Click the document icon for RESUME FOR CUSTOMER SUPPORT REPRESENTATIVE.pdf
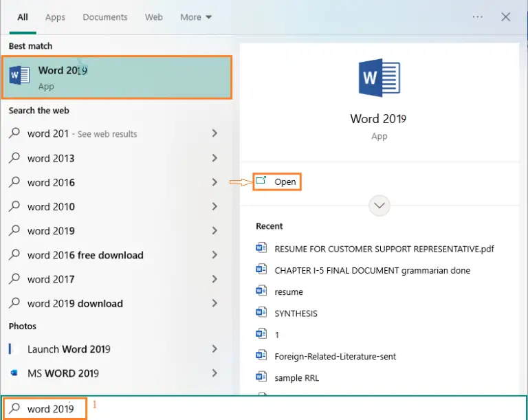 [x=261, y=248]
